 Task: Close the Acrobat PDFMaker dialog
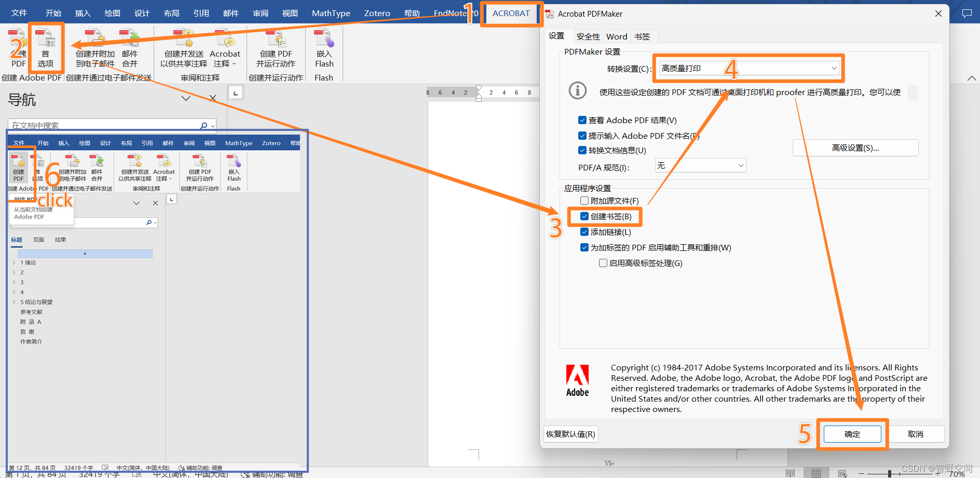pyautogui.click(x=938, y=14)
